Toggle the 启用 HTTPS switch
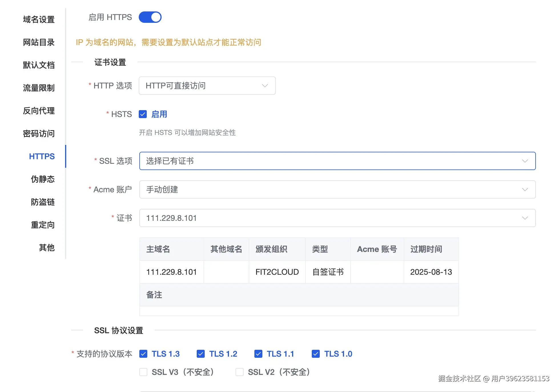This screenshot has width=559, height=392. (x=150, y=17)
